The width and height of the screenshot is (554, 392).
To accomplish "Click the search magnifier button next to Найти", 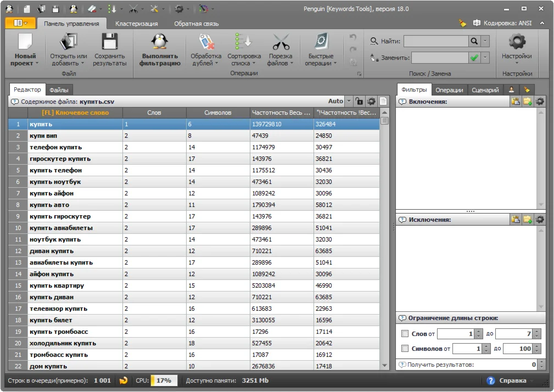I will [474, 41].
